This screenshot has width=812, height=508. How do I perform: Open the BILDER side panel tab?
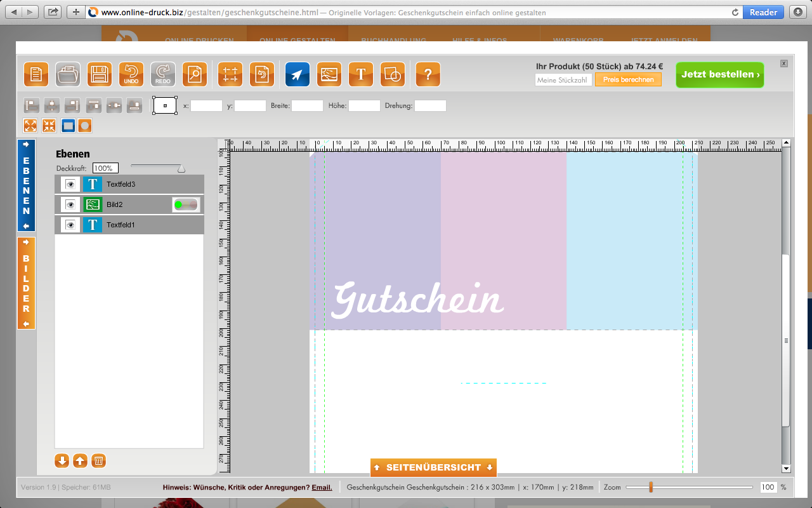[26, 283]
